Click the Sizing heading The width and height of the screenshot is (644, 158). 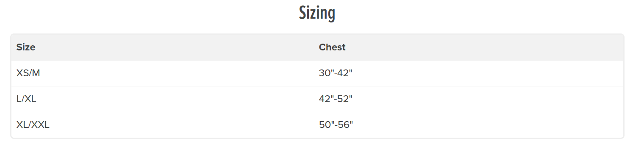pos(317,14)
